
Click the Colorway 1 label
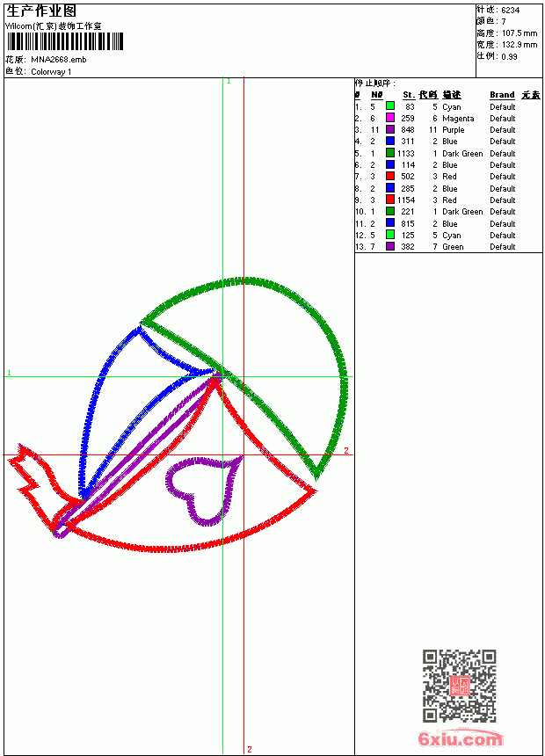pyautogui.click(x=51, y=71)
